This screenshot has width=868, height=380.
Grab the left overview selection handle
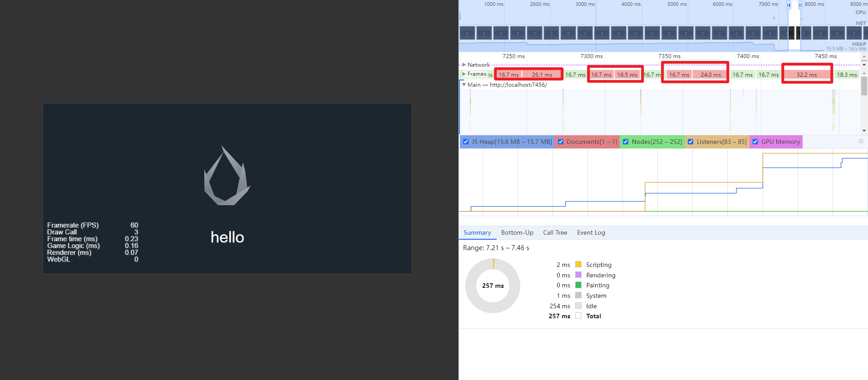coord(789,5)
